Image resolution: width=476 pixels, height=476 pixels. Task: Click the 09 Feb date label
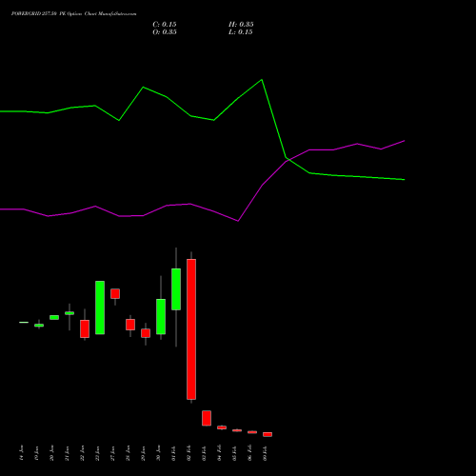(x=265, y=453)
